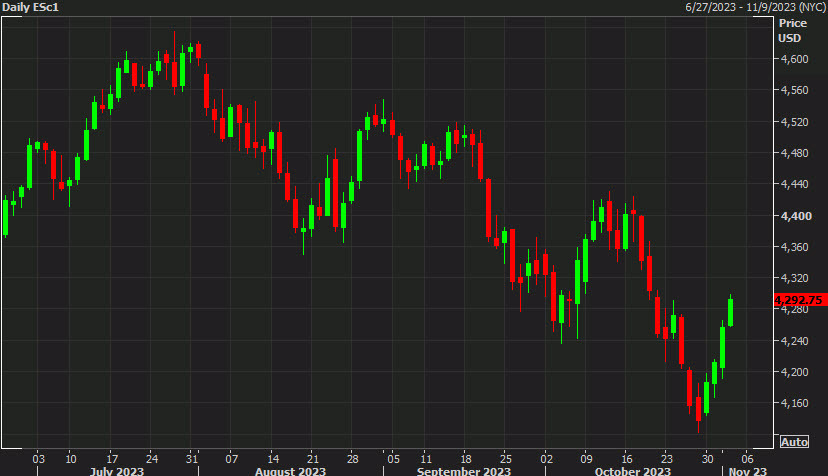This screenshot has width=828, height=476.
Task: Click the 4,240 price axis label
Action: [794, 341]
